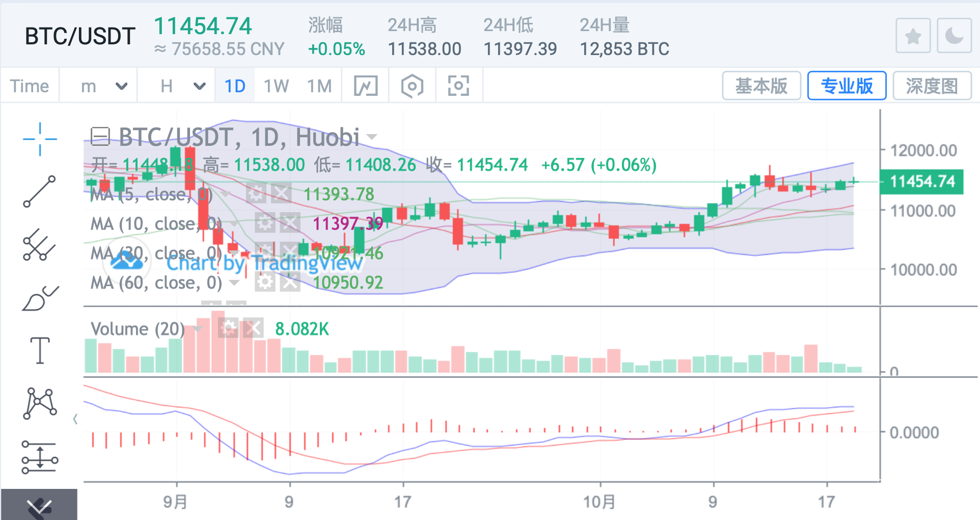Open the chart indicators icon
The width and height of the screenshot is (980, 520).
pos(366,86)
